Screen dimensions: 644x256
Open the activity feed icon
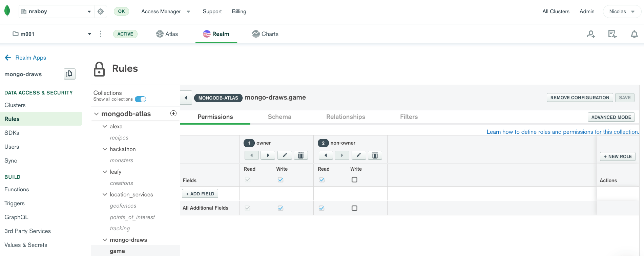coord(612,34)
